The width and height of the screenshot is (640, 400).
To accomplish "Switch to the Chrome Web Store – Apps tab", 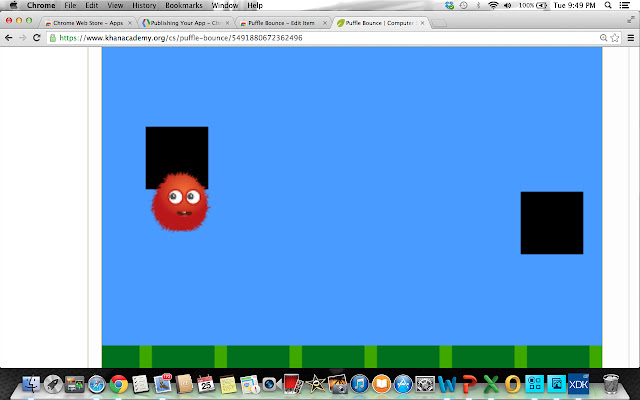I will tap(88, 23).
